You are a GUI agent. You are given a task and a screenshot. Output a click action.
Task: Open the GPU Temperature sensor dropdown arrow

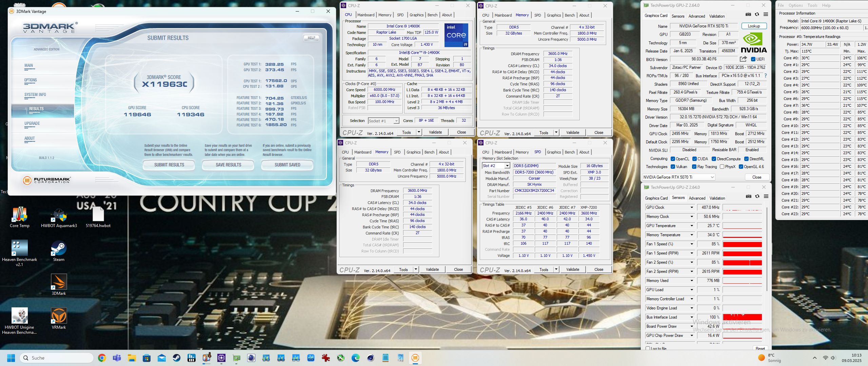click(x=692, y=226)
